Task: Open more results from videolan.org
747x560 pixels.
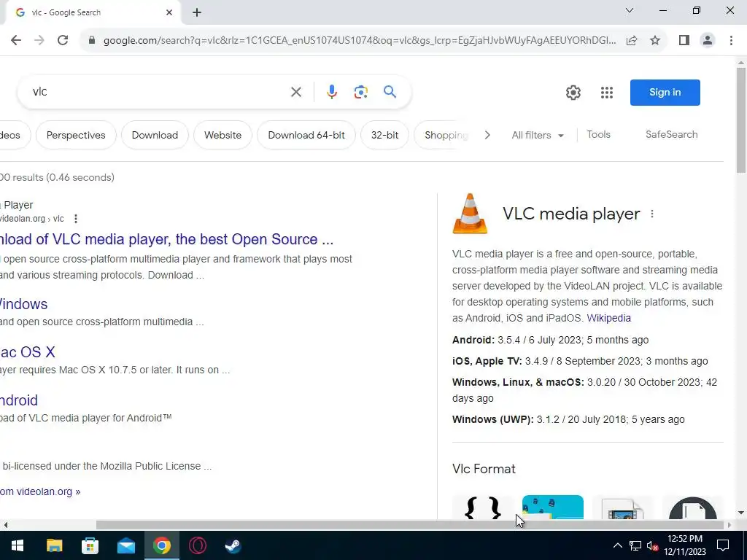Action: 40,491
